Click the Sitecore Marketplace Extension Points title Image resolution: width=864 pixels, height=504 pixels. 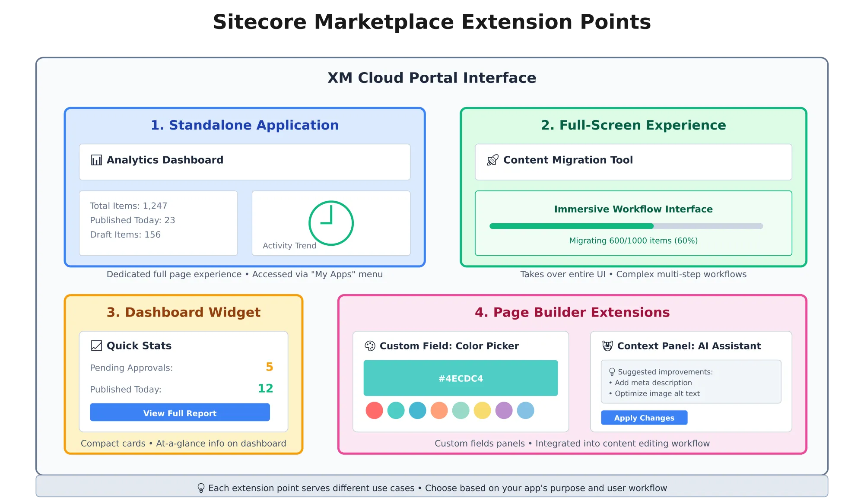432,22
